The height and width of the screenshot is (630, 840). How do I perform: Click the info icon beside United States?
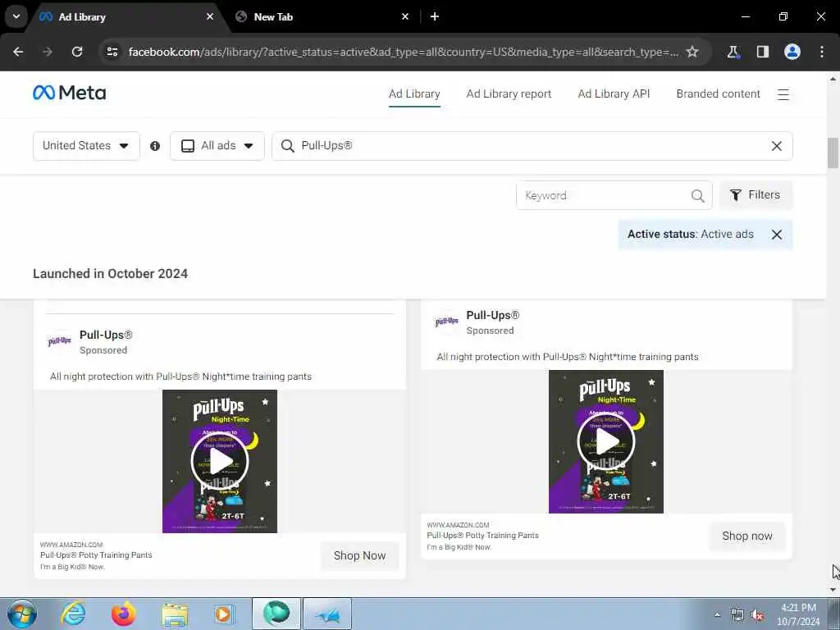(x=155, y=146)
